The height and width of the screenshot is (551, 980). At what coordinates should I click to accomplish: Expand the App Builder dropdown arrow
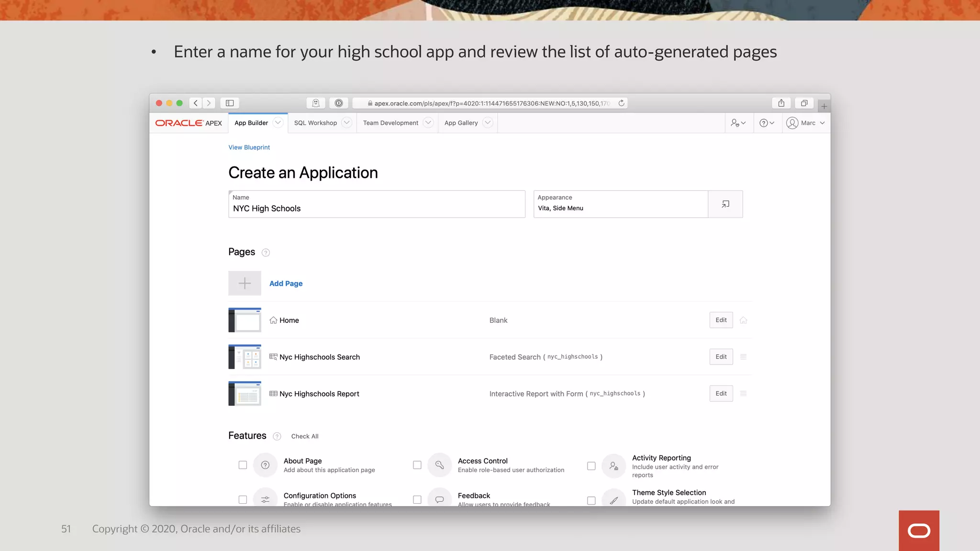[278, 123]
